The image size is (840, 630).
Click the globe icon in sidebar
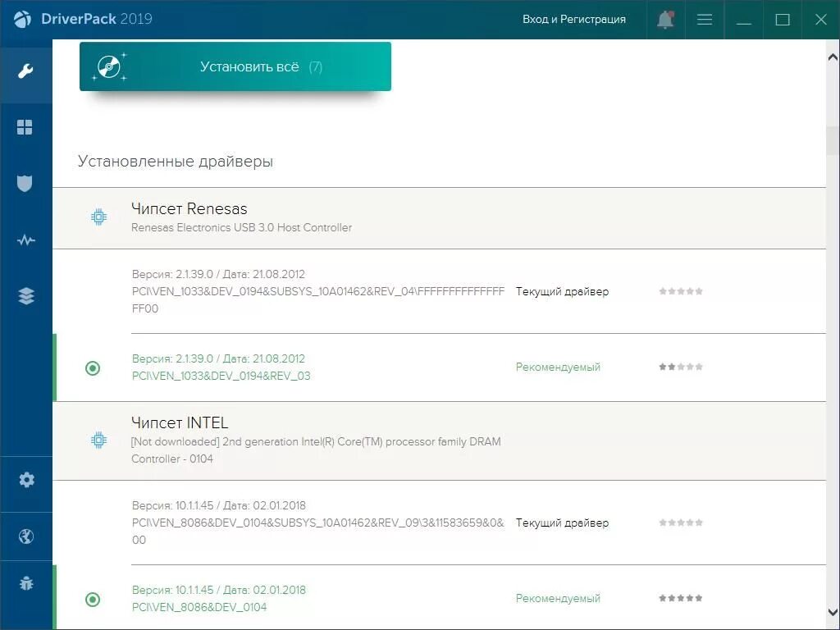25,536
